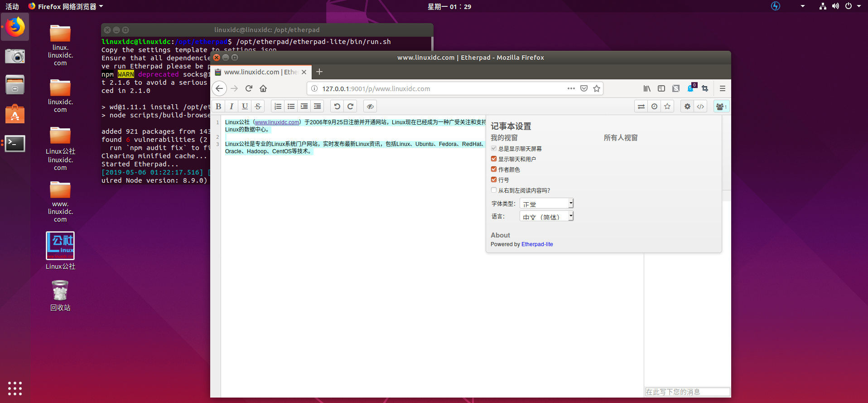Toggle the pad settings gear

[687, 107]
